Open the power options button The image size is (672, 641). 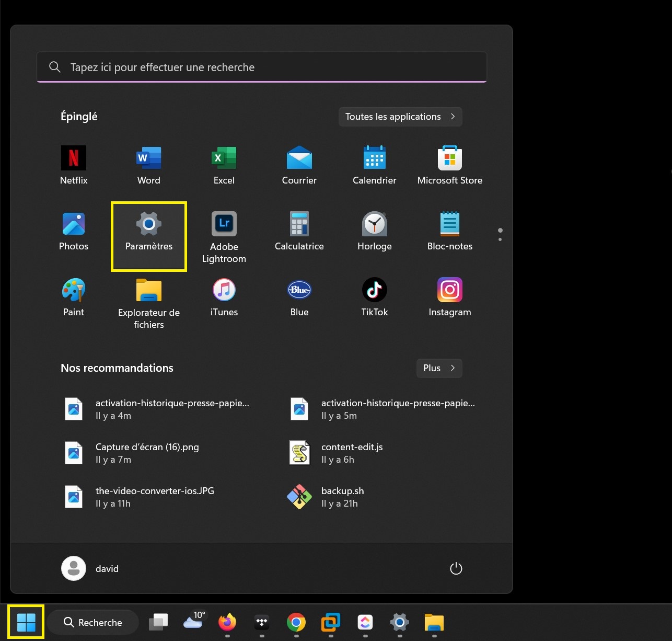[x=456, y=568]
